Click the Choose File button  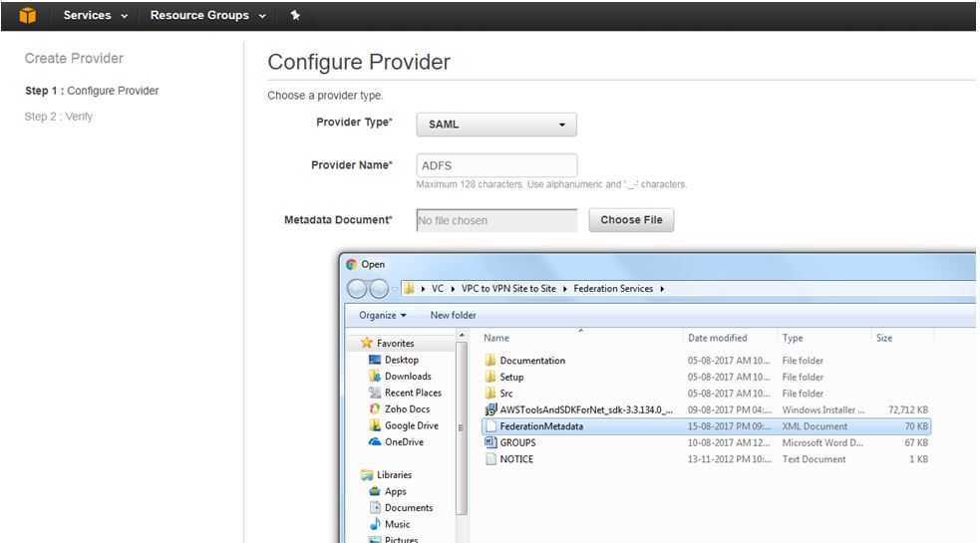coord(631,220)
